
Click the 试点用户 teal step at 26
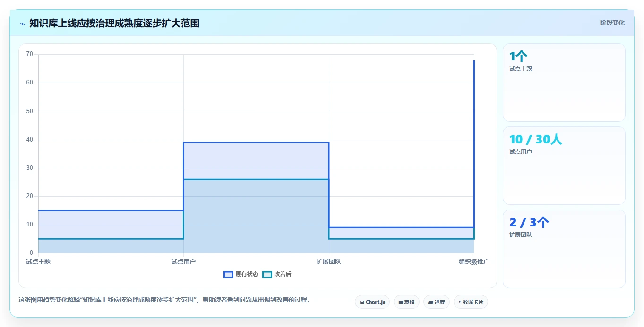point(256,179)
